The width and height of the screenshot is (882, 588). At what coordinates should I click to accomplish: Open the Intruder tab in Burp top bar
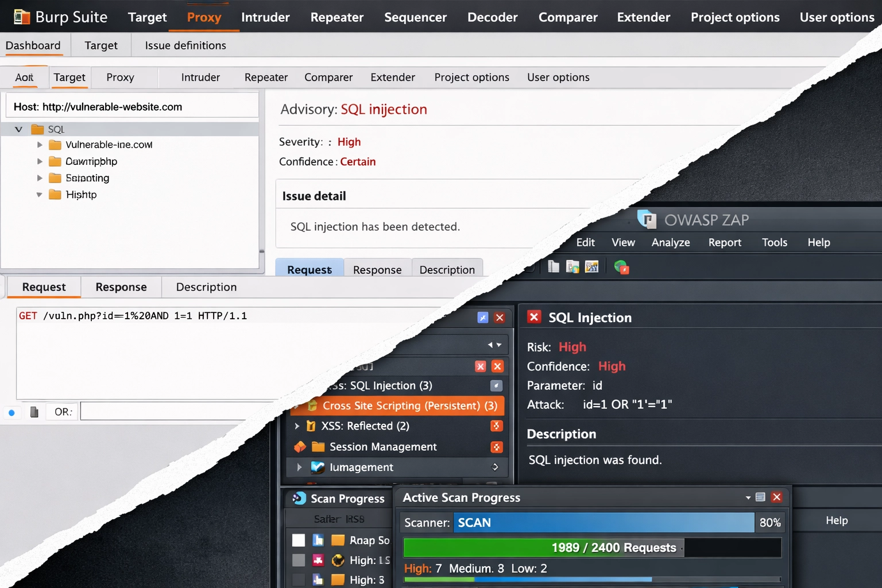tap(265, 17)
